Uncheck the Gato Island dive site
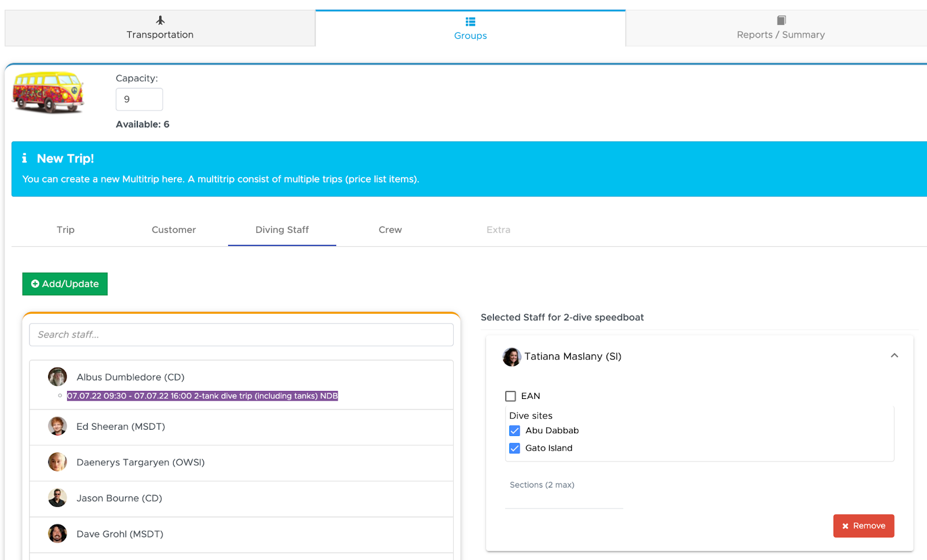The image size is (927, 560). pos(514,448)
